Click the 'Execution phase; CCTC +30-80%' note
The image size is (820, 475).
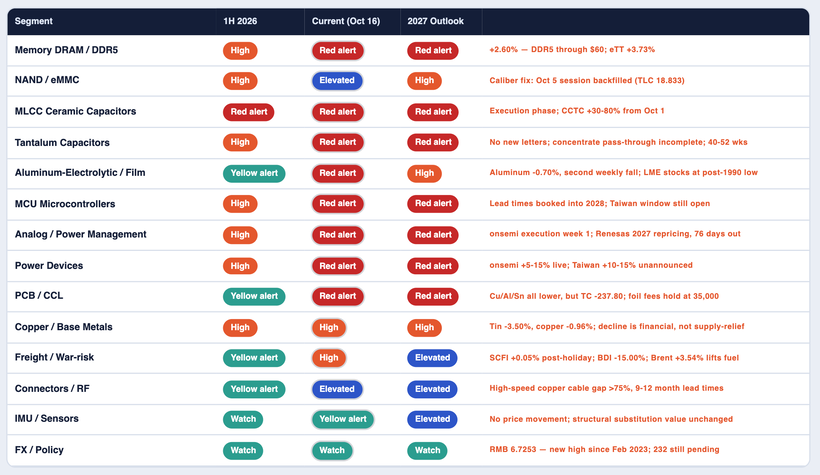[577, 111]
